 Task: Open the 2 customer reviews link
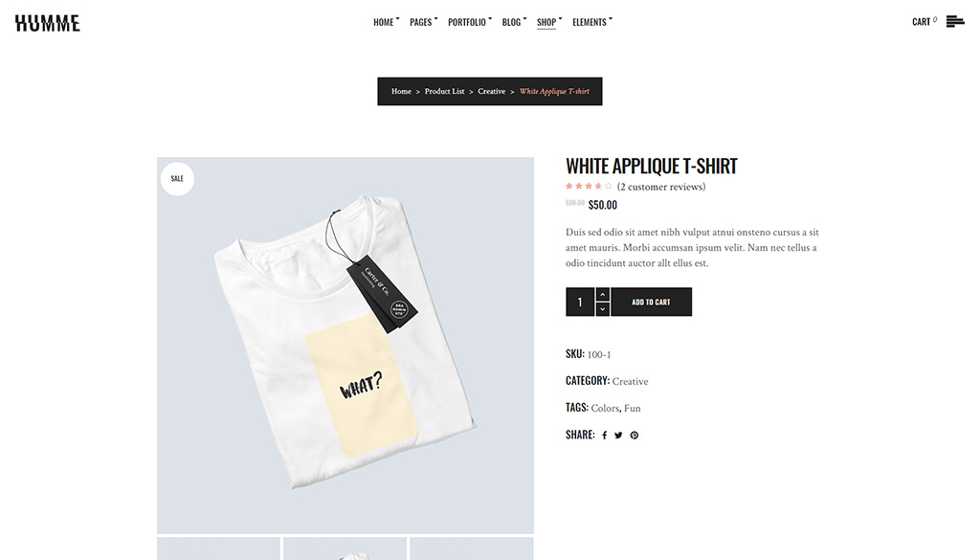(661, 187)
